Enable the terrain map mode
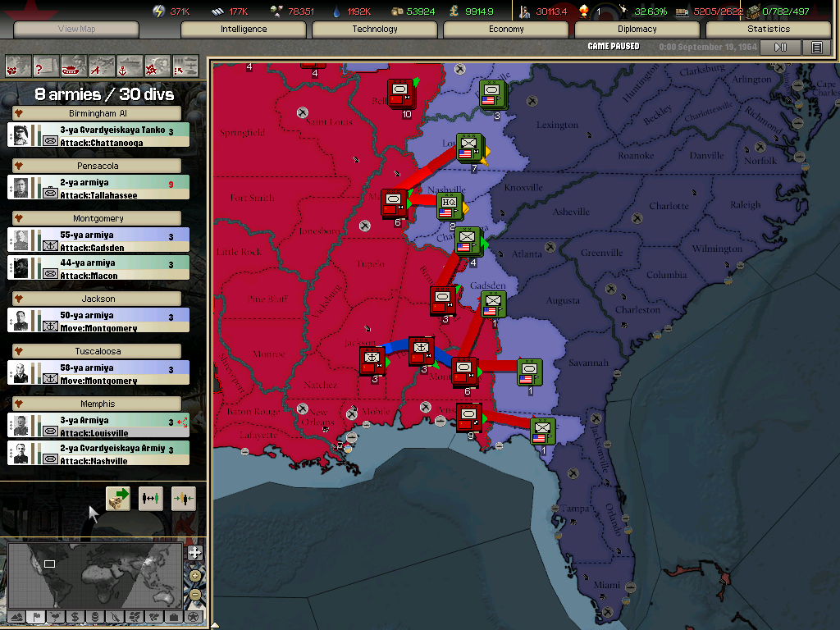Viewport: 840px width, 630px height. (16, 616)
